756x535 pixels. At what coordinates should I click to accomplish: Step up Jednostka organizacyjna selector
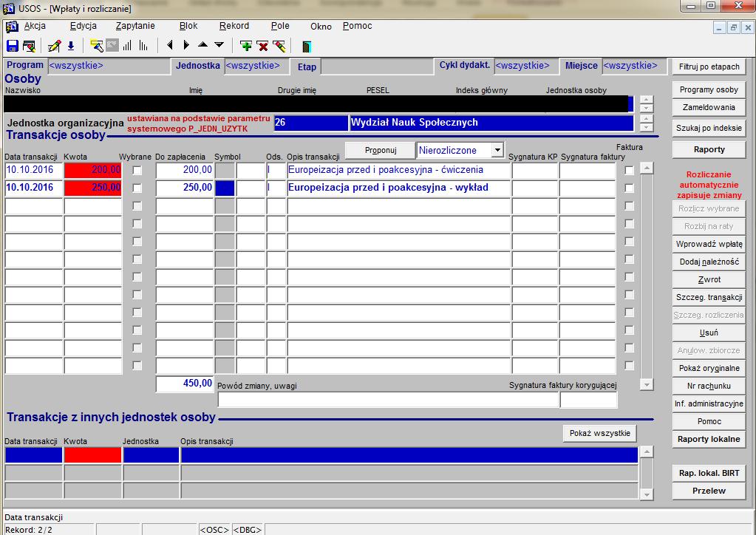pyautogui.click(x=646, y=118)
